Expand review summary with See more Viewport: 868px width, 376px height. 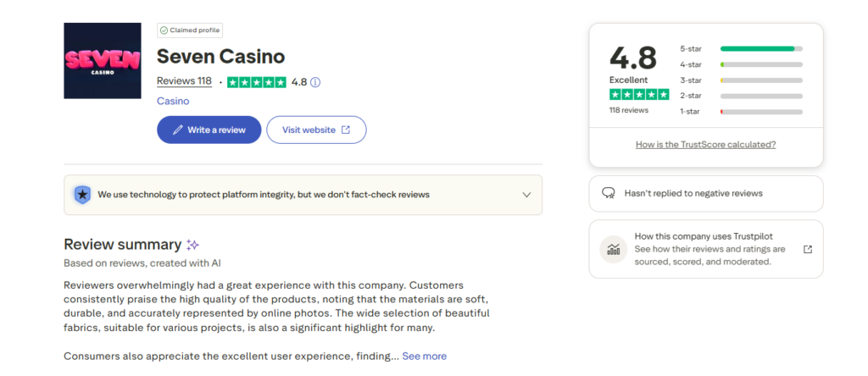coord(424,356)
